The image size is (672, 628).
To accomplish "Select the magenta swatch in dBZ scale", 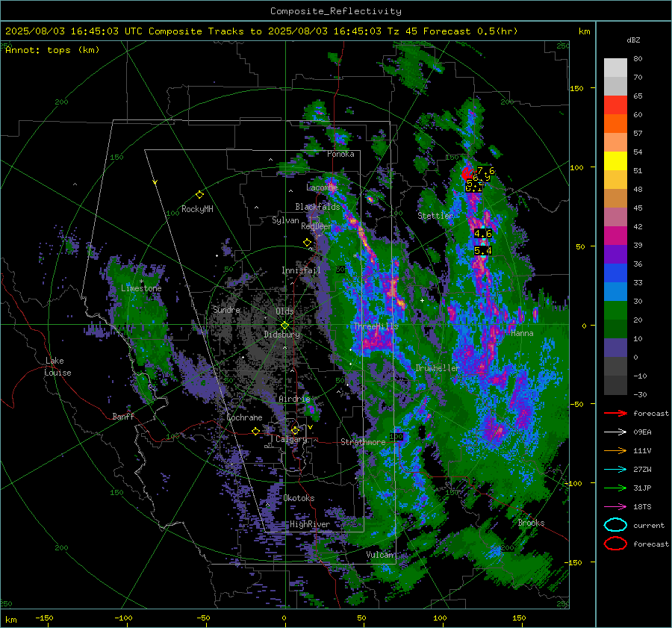I will 615,236.
